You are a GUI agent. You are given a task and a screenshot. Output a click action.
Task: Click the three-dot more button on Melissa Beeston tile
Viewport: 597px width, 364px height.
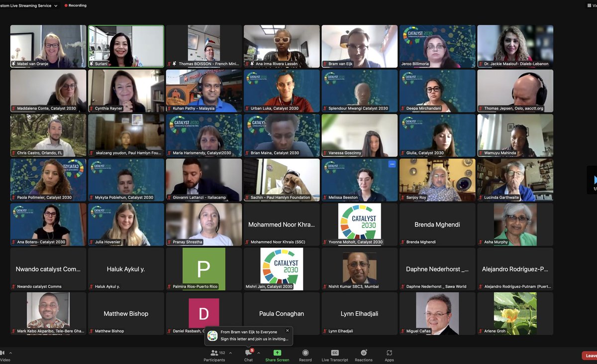tap(392, 164)
